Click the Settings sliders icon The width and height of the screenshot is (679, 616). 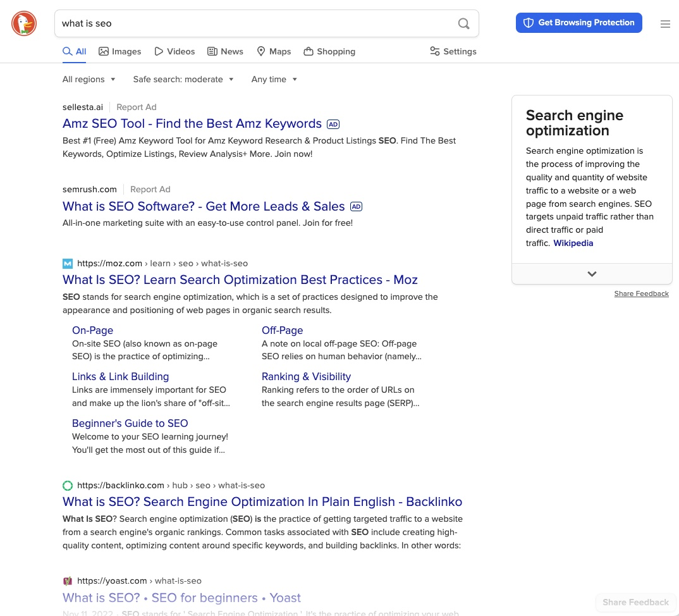tap(434, 51)
